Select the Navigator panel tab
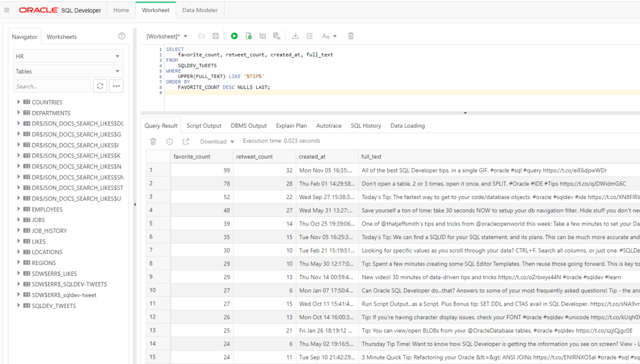 (24, 36)
